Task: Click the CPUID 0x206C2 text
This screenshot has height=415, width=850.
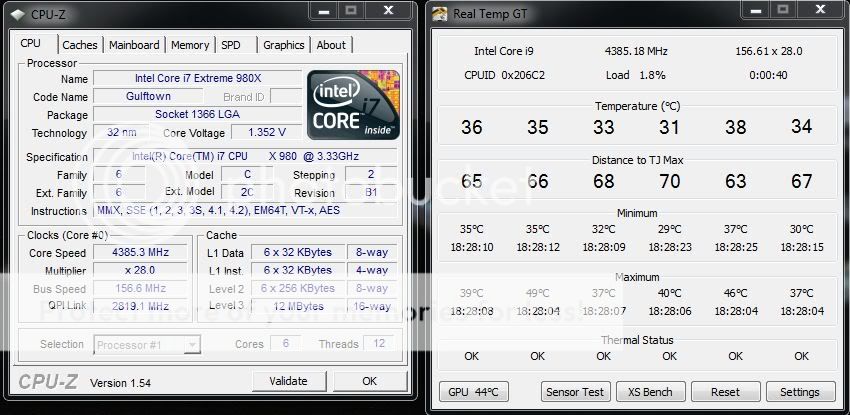Action: (504, 75)
